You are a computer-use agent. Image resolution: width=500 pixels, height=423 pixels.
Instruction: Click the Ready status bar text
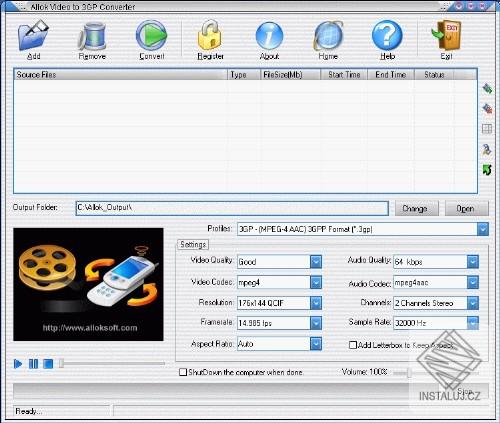coord(28,411)
